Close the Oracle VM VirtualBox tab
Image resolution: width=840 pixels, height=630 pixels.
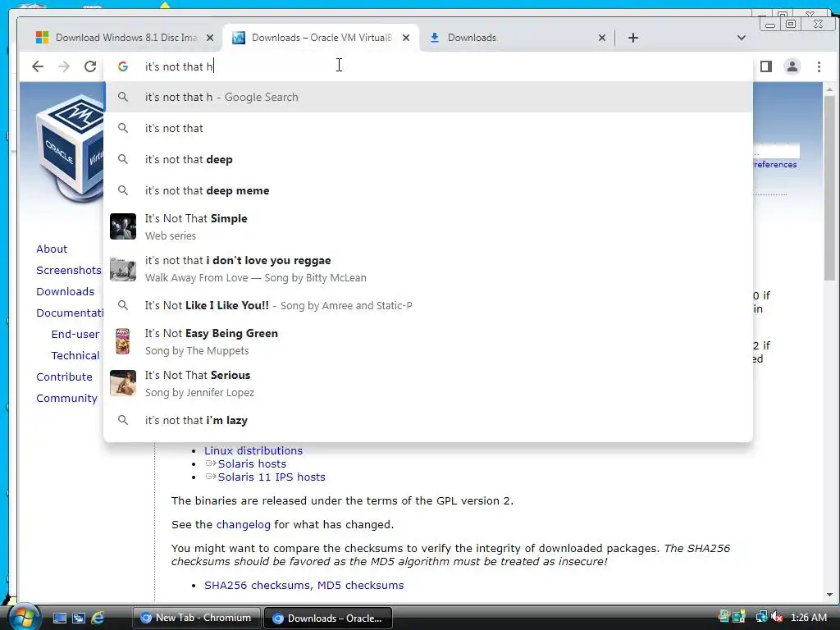pyautogui.click(x=406, y=38)
